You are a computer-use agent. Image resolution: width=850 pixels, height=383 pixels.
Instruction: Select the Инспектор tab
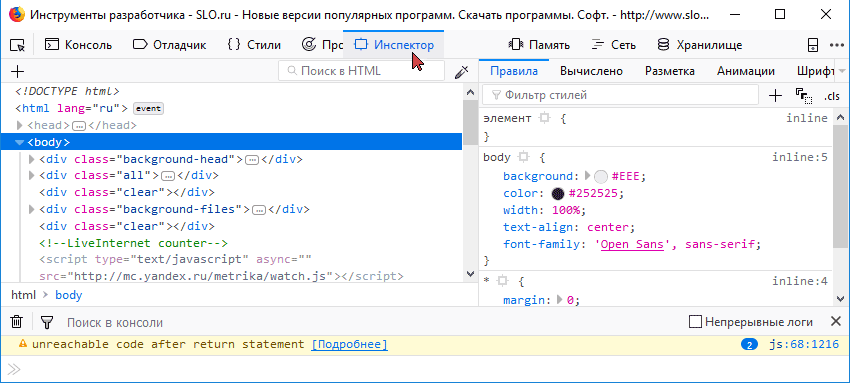click(x=394, y=45)
